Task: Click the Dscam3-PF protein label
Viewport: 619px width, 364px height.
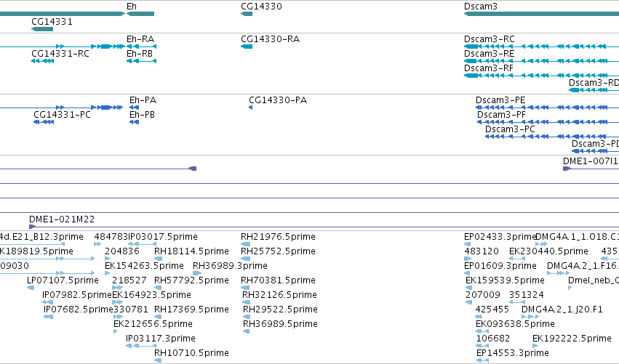Action: [501, 115]
